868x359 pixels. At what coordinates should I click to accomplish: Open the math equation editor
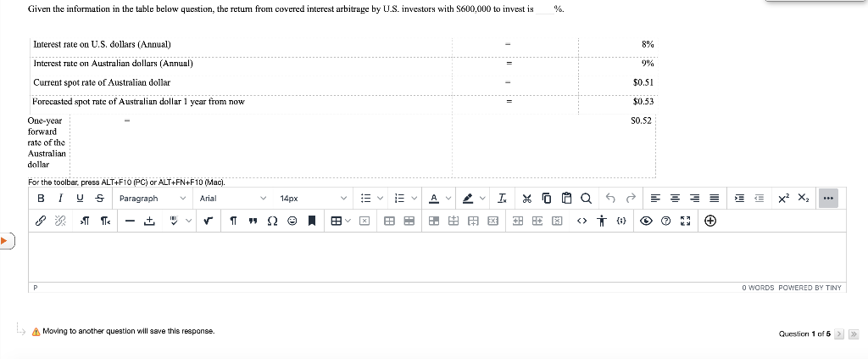coord(209,221)
